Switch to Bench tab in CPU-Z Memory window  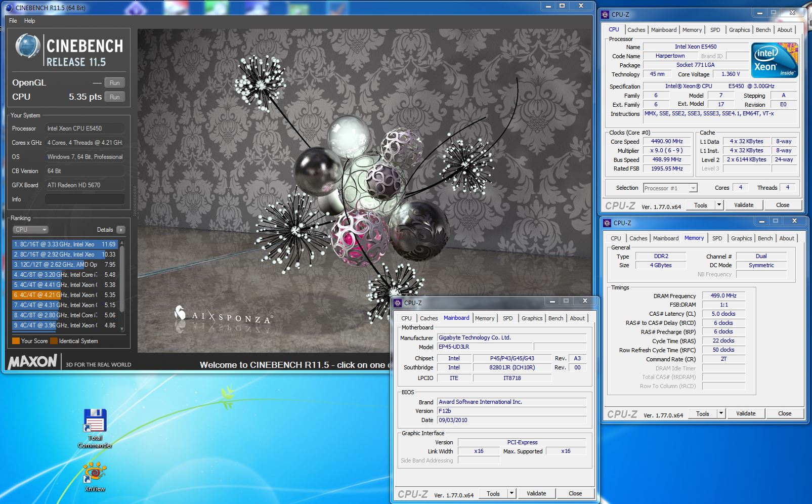(765, 238)
